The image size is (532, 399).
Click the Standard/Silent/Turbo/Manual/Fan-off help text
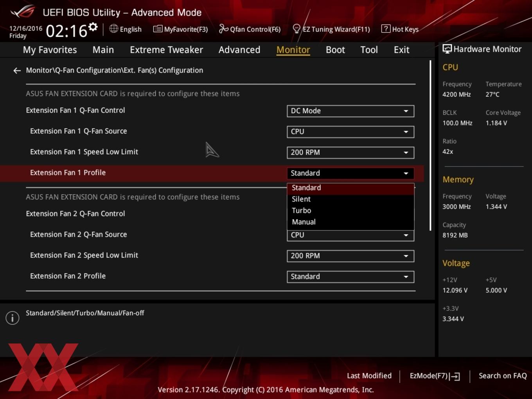85,313
